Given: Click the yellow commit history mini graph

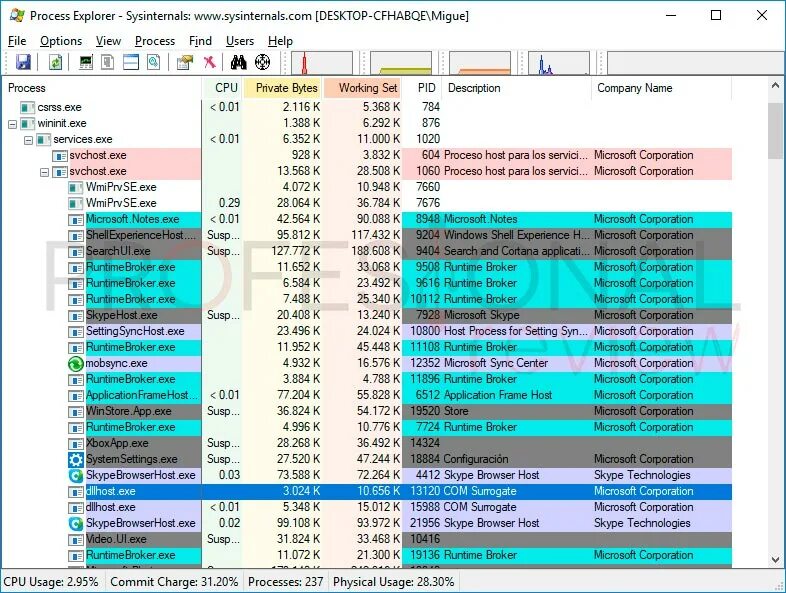Looking at the screenshot, I should click(x=401, y=63).
